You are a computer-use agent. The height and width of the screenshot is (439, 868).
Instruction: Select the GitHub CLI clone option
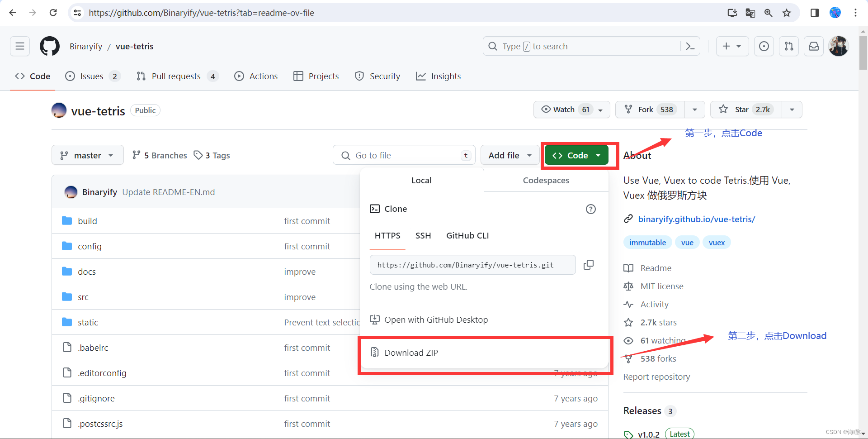[467, 235]
